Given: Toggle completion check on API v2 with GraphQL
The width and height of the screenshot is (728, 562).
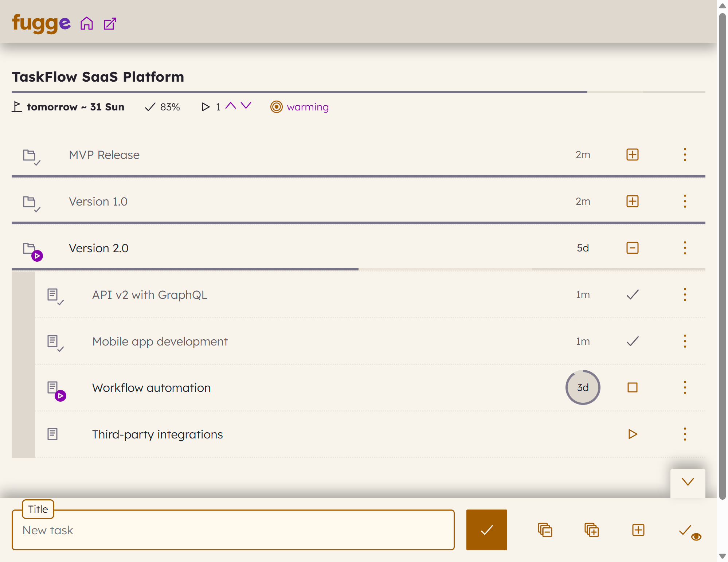Looking at the screenshot, I should (x=632, y=294).
